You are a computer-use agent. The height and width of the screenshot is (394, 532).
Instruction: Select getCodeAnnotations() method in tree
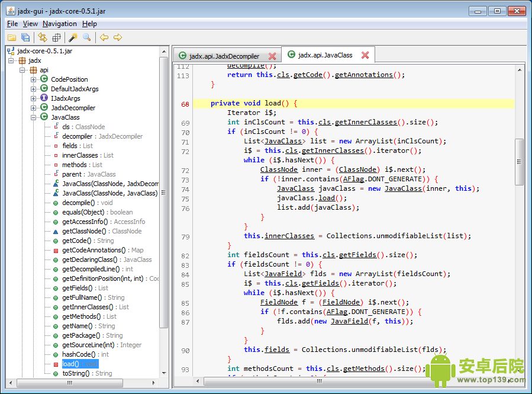coord(93,250)
